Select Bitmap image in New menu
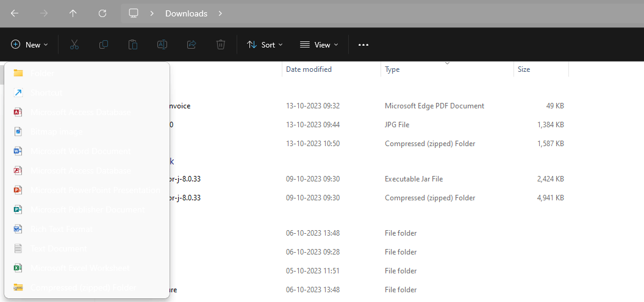644x302 pixels. pos(87,132)
